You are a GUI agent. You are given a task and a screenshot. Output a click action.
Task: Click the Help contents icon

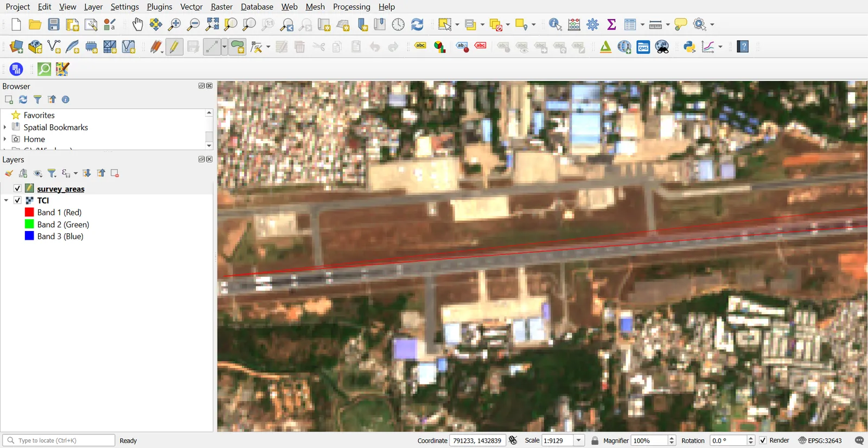click(743, 47)
